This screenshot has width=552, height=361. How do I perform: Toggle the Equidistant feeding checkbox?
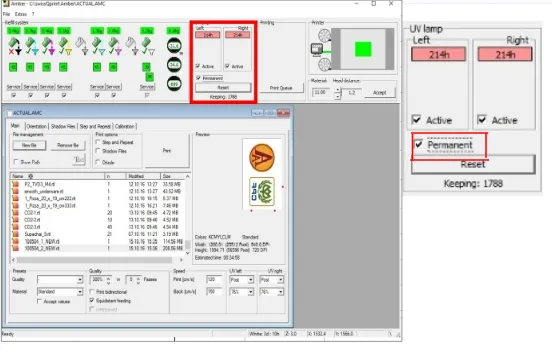coord(92,300)
